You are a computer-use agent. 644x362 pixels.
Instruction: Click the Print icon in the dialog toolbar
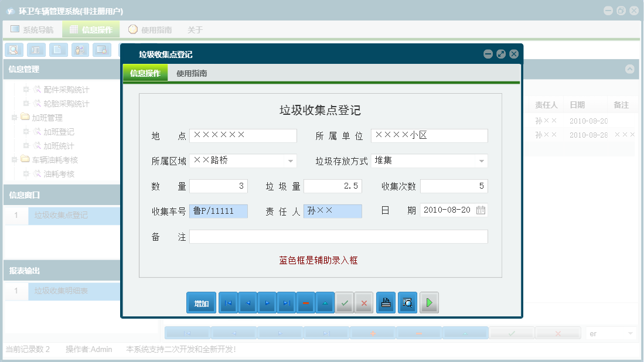point(386,303)
